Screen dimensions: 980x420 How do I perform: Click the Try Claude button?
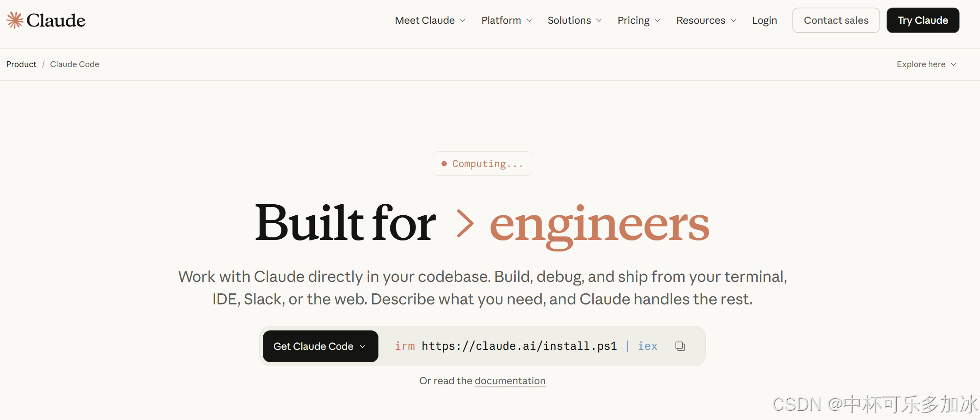tap(923, 20)
